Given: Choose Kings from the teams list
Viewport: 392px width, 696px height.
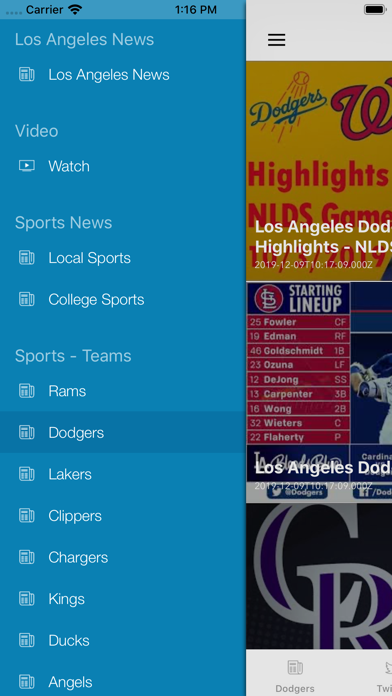Looking at the screenshot, I should coord(123,599).
